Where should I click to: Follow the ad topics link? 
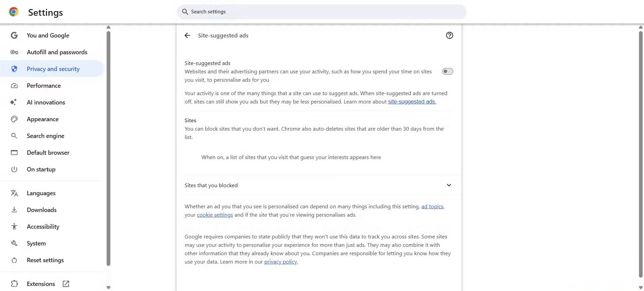(432, 207)
